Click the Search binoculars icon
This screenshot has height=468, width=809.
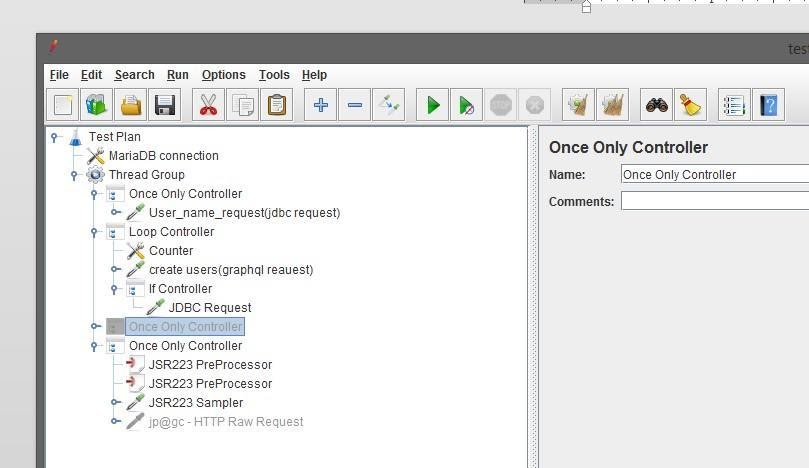pos(656,104)
